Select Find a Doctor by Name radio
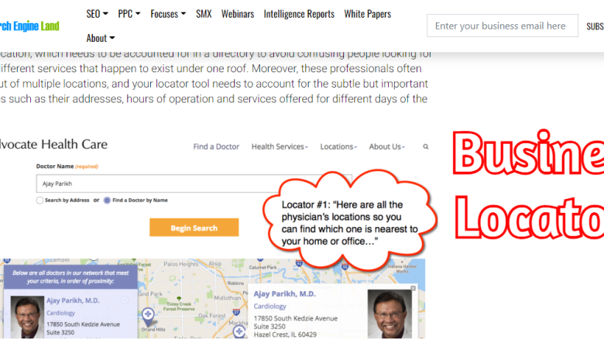This screenshot has width=604, height=364. click(107, 201)
